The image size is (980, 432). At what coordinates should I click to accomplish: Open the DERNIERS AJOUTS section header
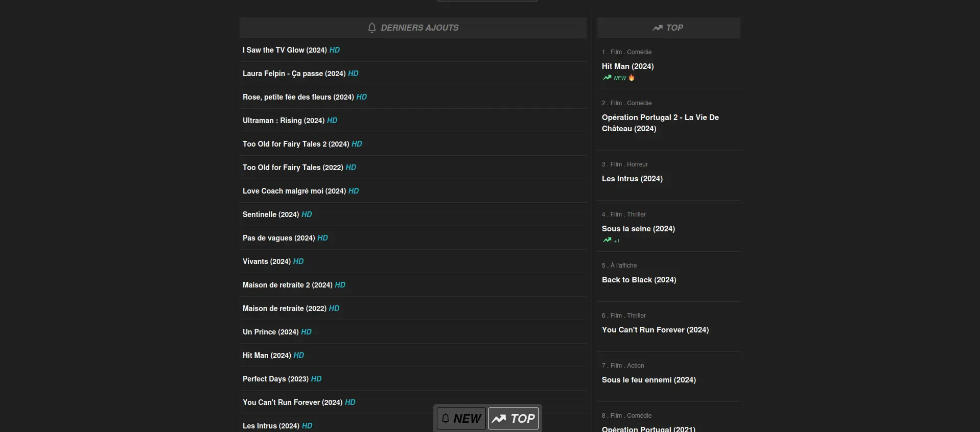pyautogui.click(x=413, y=28)
